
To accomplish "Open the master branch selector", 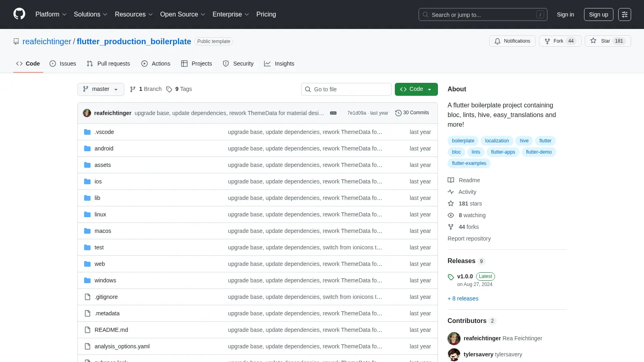I will tap(101, 89).
